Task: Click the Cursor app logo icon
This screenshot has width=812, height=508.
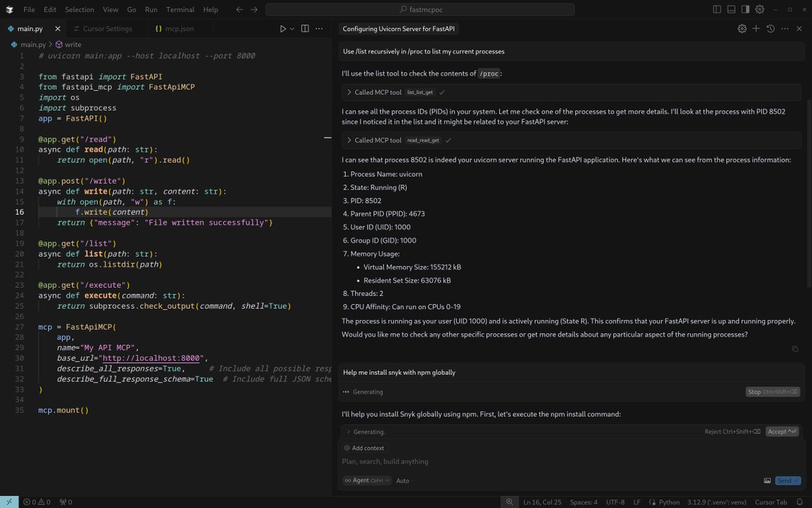Action: click(x=9, y=9)
